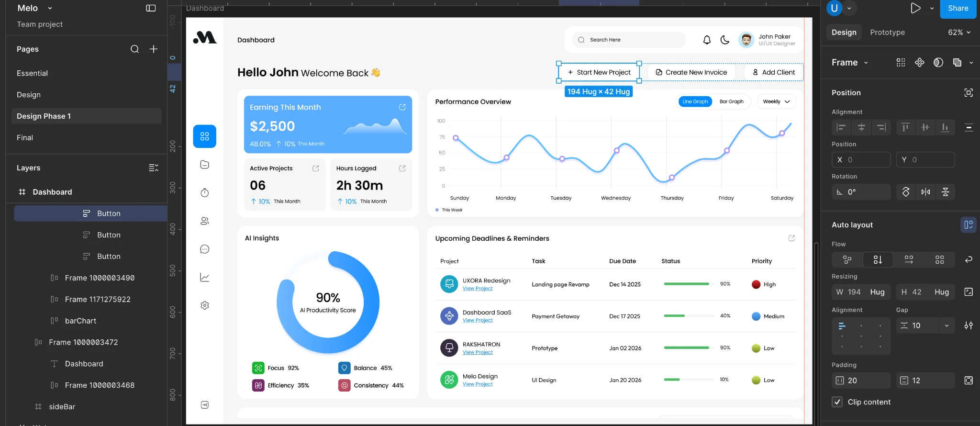Open the 62% zoom dropdown
Screen dimensions: 980x426
click(959, 32)
